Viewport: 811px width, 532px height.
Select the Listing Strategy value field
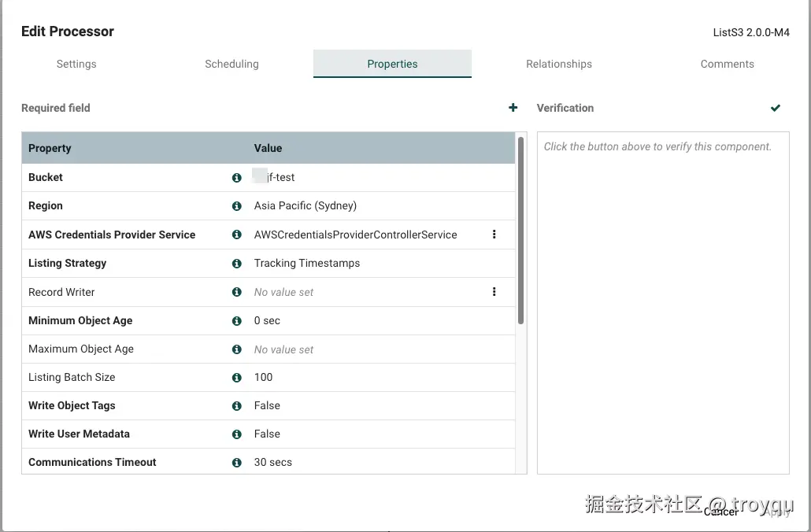(x=307, y=264)
